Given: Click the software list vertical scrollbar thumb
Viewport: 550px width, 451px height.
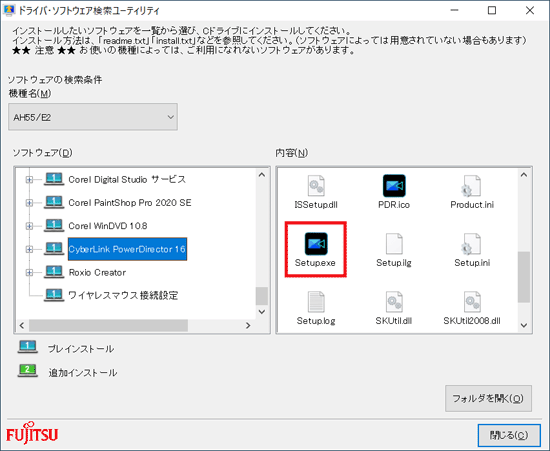Looking at the screenshot, I should point(262,296).
